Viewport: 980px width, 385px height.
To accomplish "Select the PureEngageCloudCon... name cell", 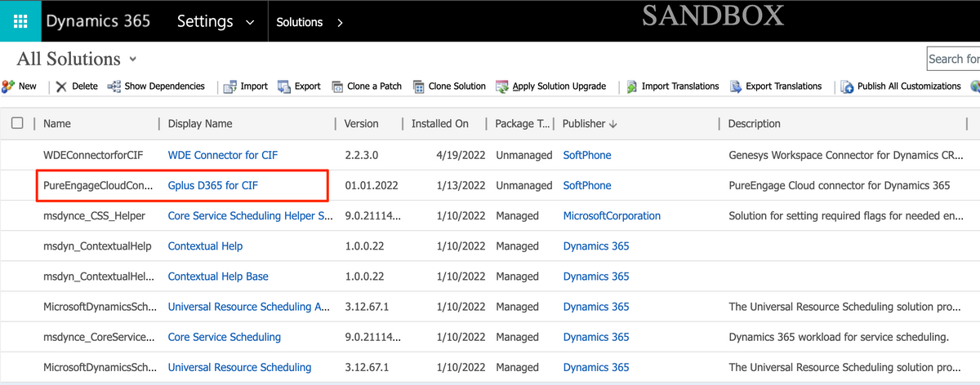I will [x=98, y=185].
